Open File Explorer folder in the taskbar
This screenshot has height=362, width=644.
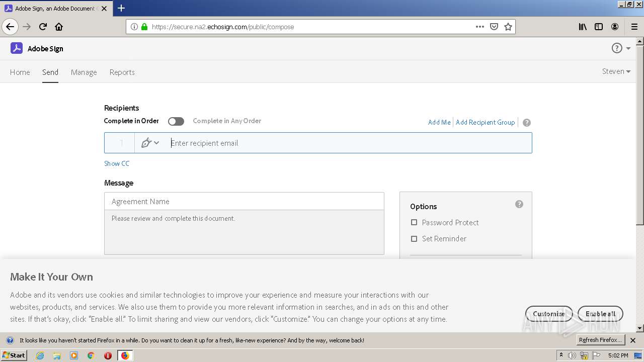(x=57, y=355)
